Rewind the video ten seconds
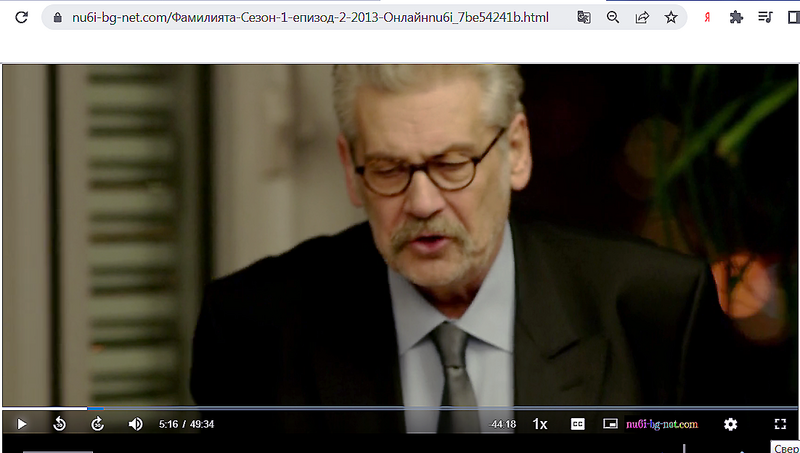 tap(60, 424)
